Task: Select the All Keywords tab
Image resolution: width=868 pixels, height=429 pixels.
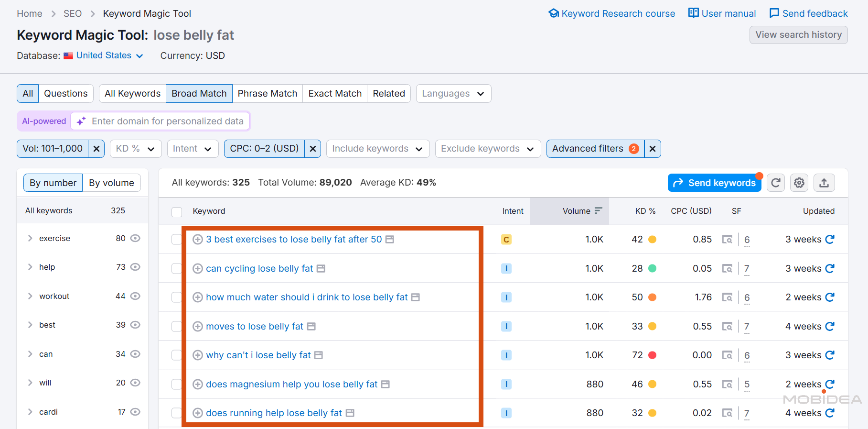Action: point(132,93)
